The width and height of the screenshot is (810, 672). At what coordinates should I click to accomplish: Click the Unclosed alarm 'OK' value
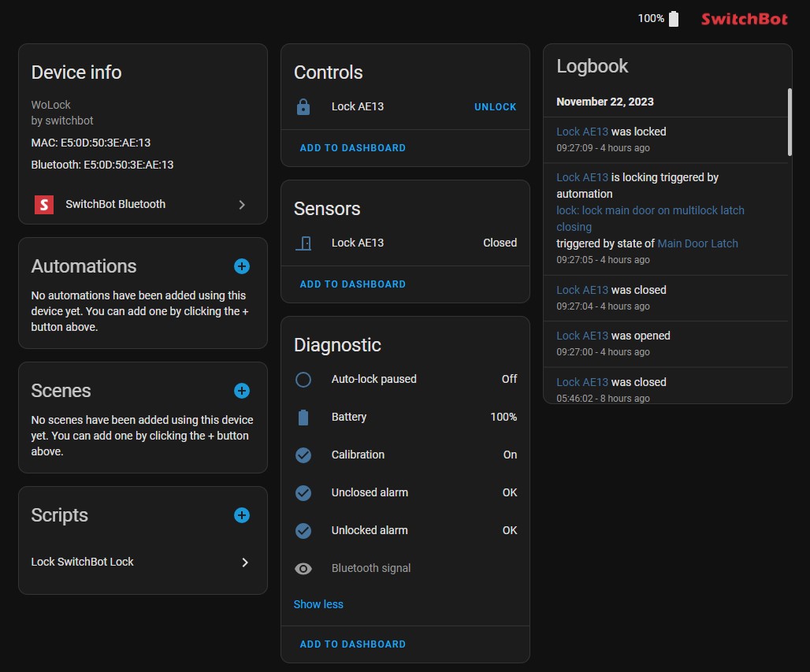pyautogui.click(x=509, y=492)
